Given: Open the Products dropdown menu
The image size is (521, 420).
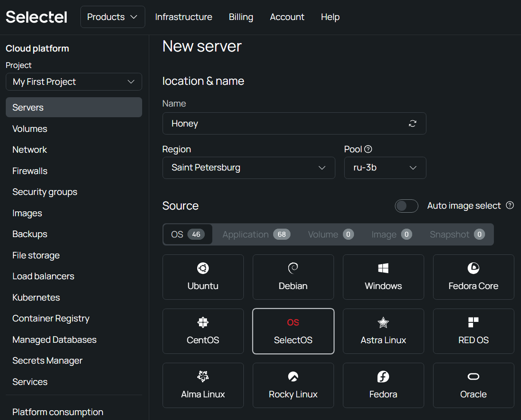Looking at the screenshot, I should pyautogui.click(x=112, y=17).
